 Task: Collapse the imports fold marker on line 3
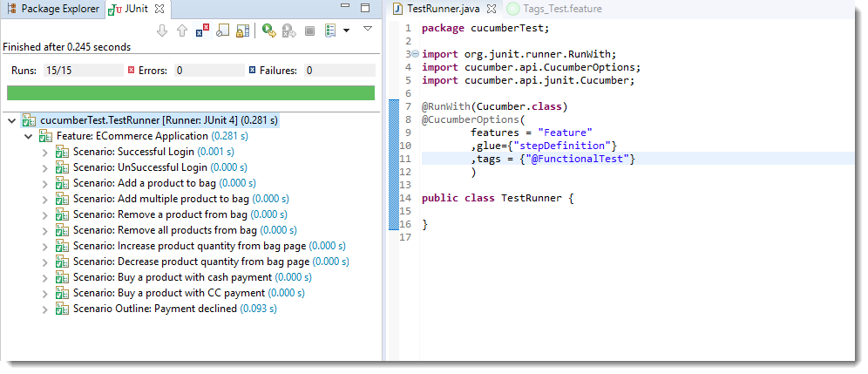coord(416,54)
